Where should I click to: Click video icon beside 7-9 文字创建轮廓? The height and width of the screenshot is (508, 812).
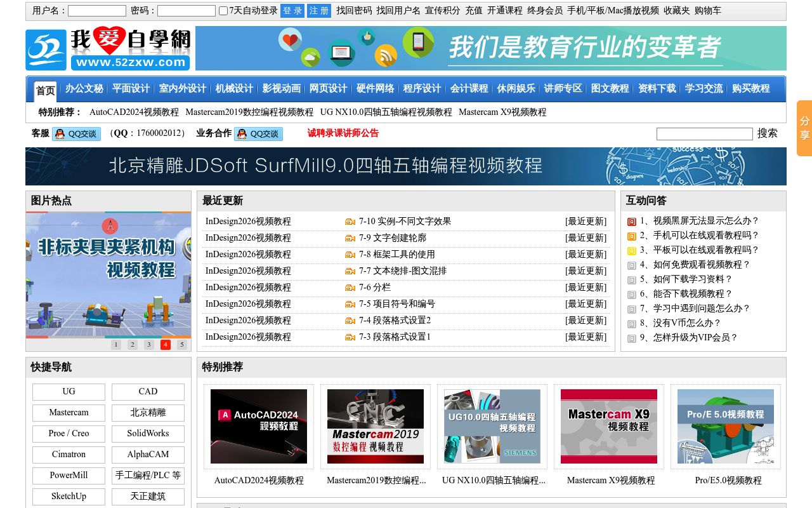350,238
